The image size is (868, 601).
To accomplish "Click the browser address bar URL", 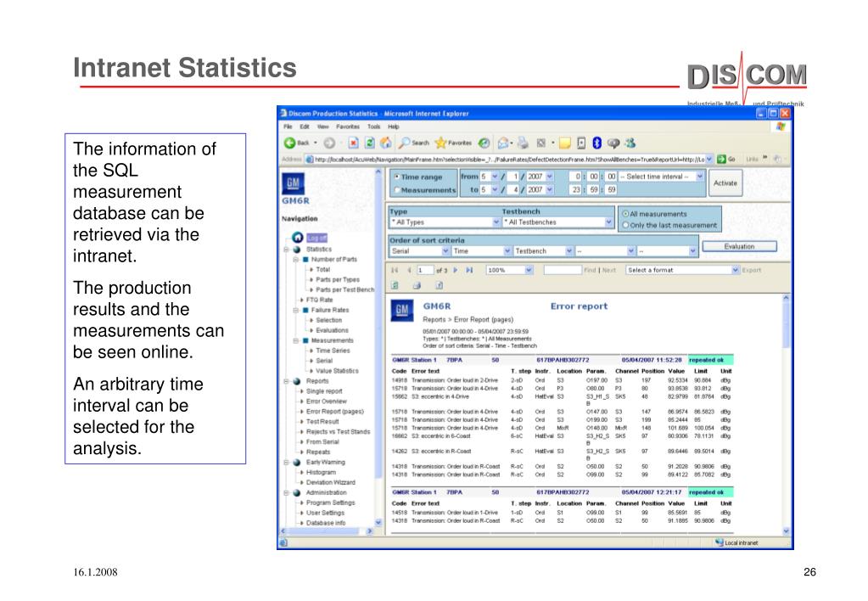I will click(510, 159).
